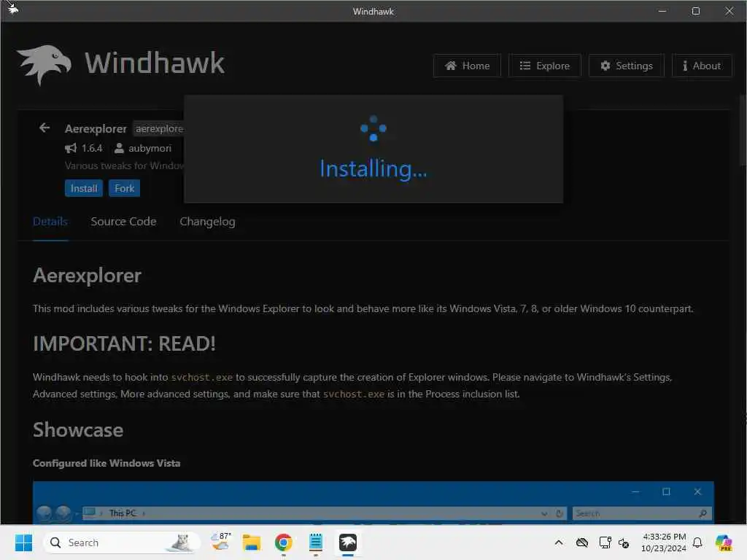Click the cloud sync tray icon
This screenshot has width=747, height=560.
point(581,542)
